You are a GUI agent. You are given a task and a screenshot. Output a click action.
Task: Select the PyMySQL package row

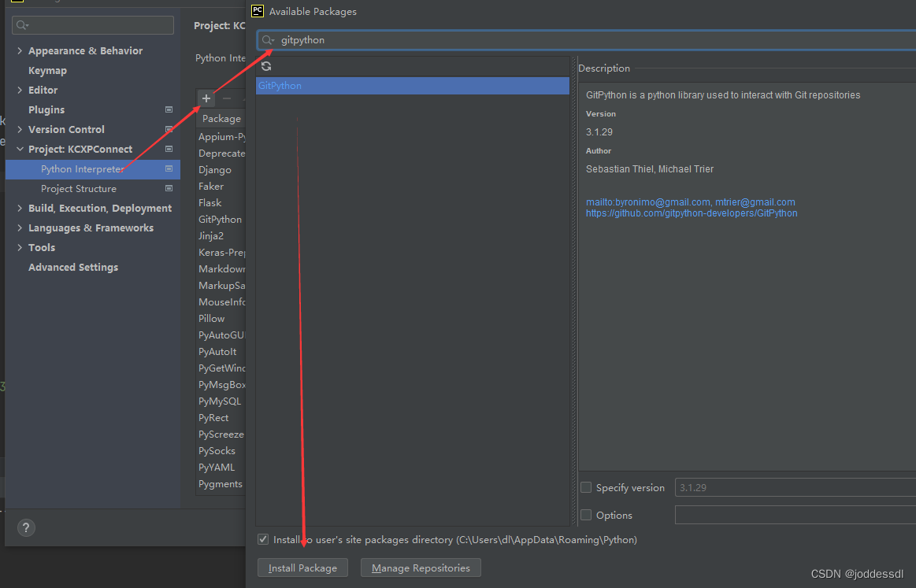pos(221,401)
